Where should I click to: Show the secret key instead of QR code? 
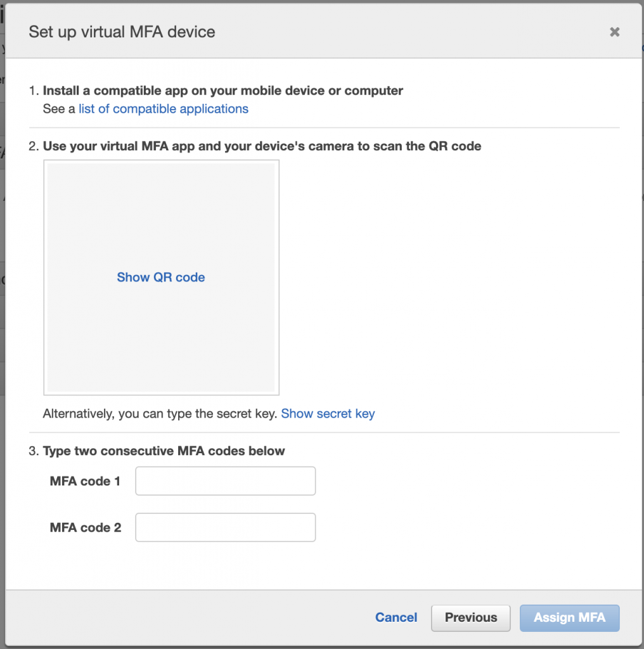tap(328, 413)
